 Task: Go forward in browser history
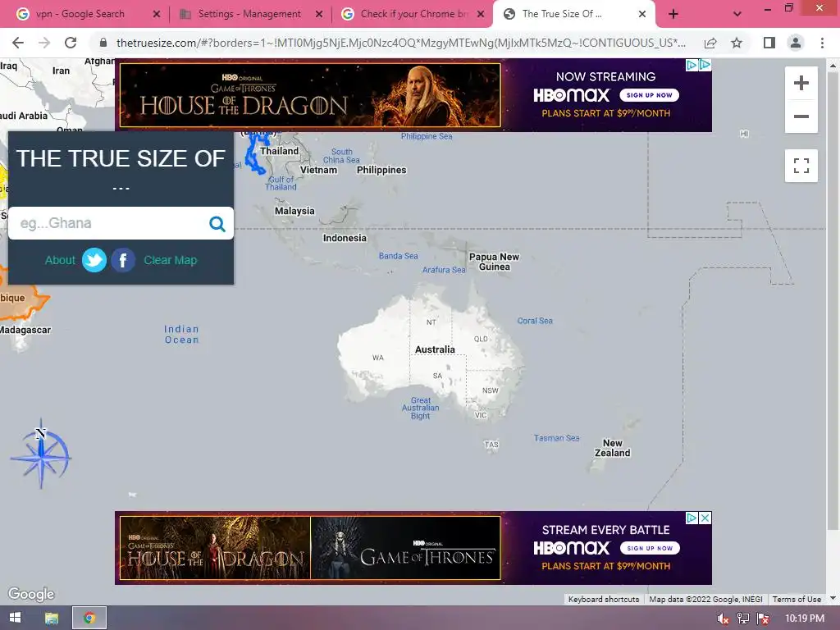(x=44, y=43)
